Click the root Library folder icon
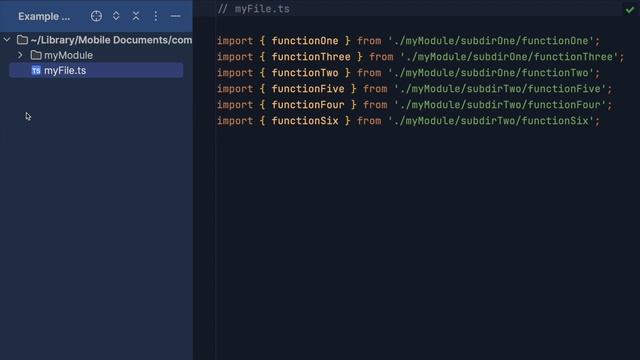Screen dimensions: 640x360 (x=22, y=40)
